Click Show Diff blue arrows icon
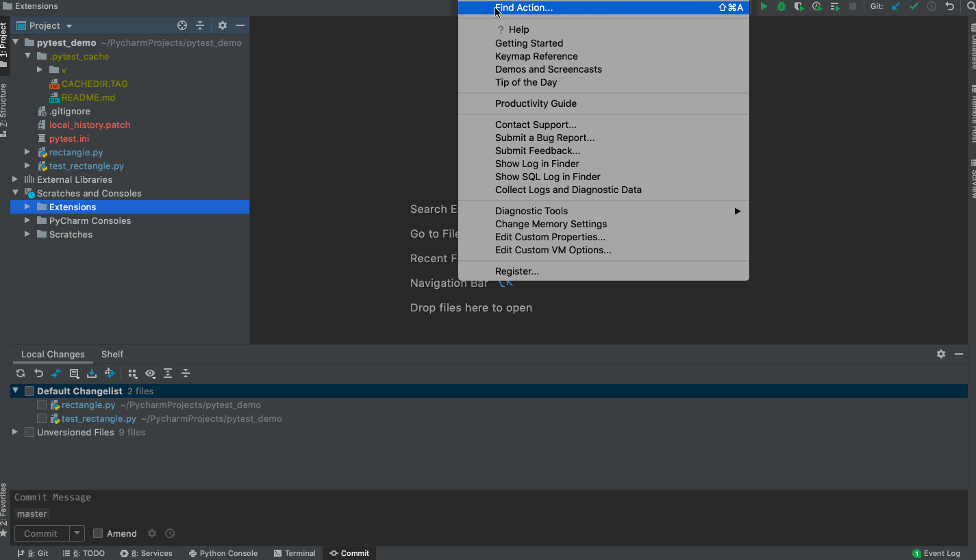 click(56, 373)
